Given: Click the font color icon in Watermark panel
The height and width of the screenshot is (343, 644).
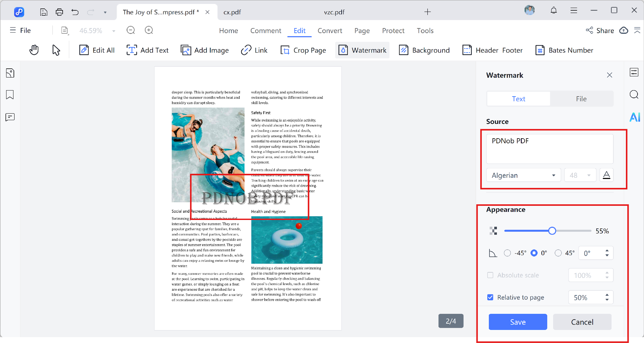Looking at the screenshot, I should (x=607, y=175).
